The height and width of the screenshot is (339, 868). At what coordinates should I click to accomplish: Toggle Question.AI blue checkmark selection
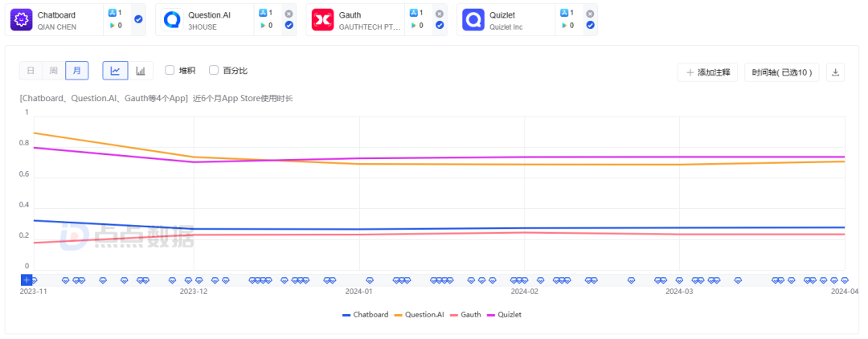coord(289,25)
